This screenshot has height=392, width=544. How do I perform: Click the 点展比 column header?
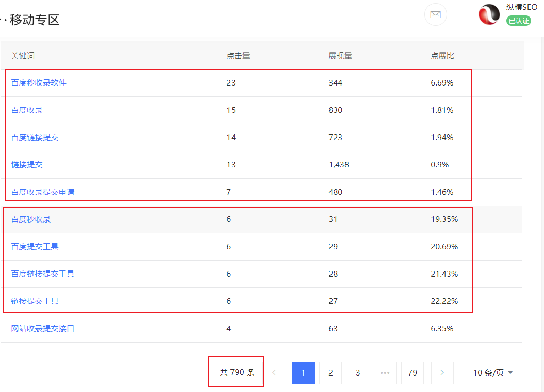coord(442,56)
